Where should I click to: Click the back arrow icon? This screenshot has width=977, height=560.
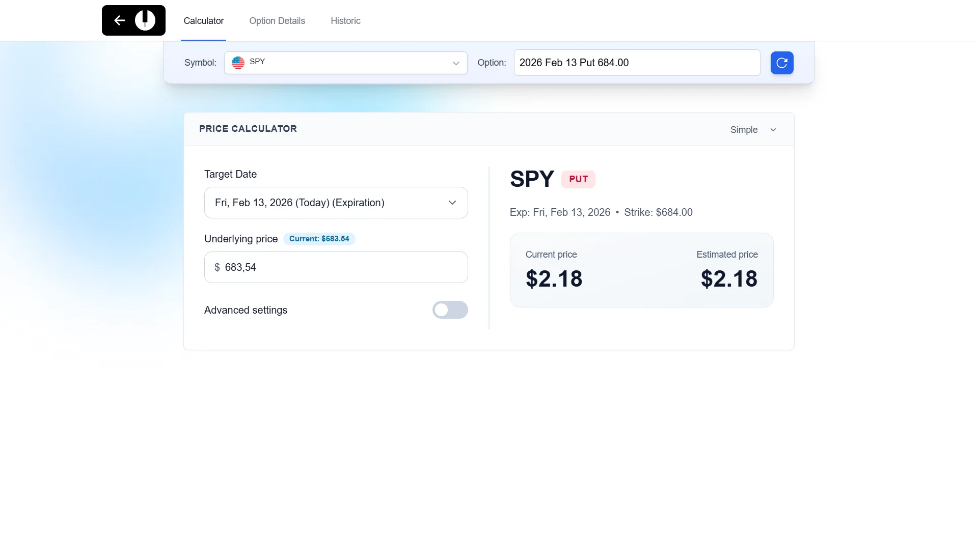tap(120, 20)
